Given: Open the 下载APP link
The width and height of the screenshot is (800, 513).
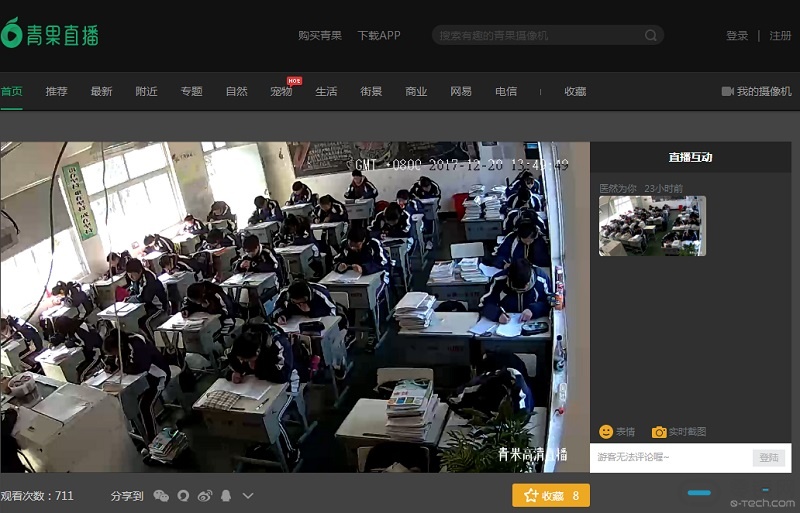Looking at the screenshot, I should [x=379, y=35].
